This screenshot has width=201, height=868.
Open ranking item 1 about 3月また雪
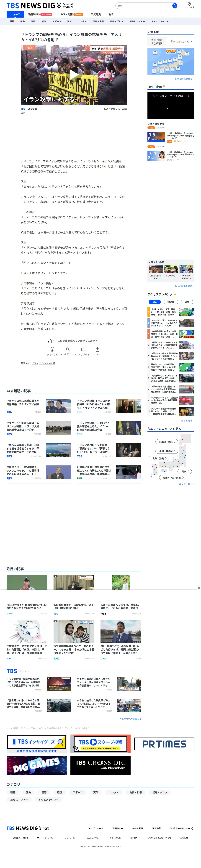pyautogui.click(x=171, y=312)
